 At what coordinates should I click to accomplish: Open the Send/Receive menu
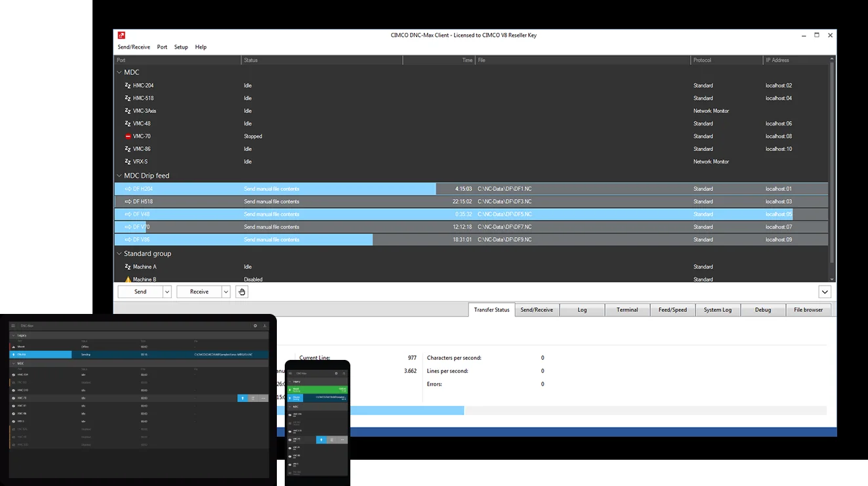click(134, 47)
